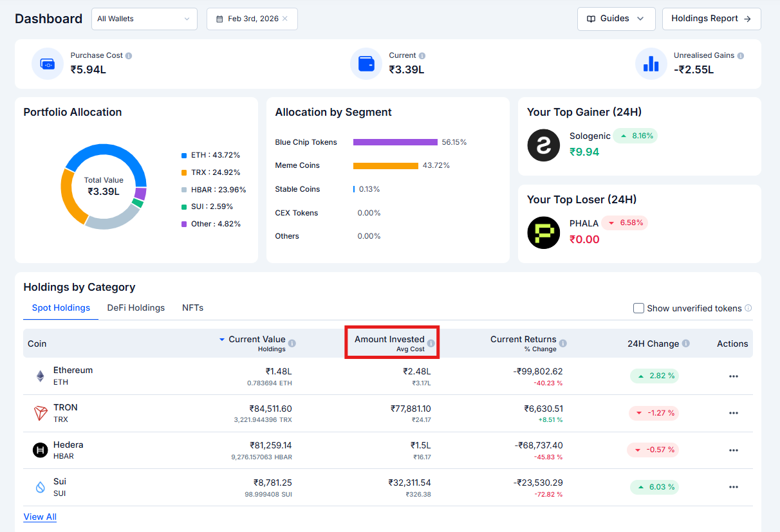Click Sologenic 8.16% gain badge
Screen dimensions: 780x532
[635, 136]
